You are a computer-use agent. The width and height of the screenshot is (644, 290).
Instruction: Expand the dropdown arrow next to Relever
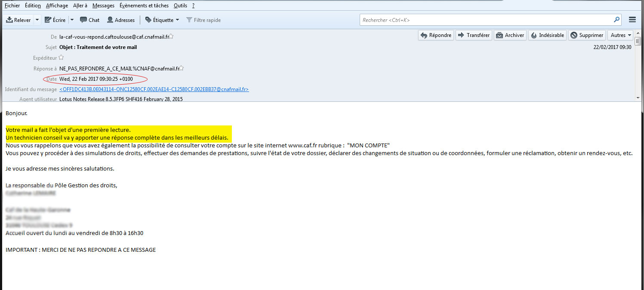pyautogui.click(x=37, y=20)
